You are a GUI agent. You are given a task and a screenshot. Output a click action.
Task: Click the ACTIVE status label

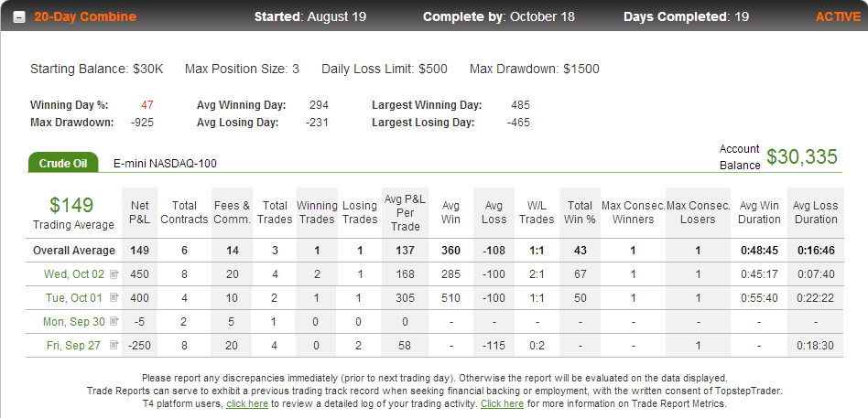pyautogui.click(x=838, y=16)
